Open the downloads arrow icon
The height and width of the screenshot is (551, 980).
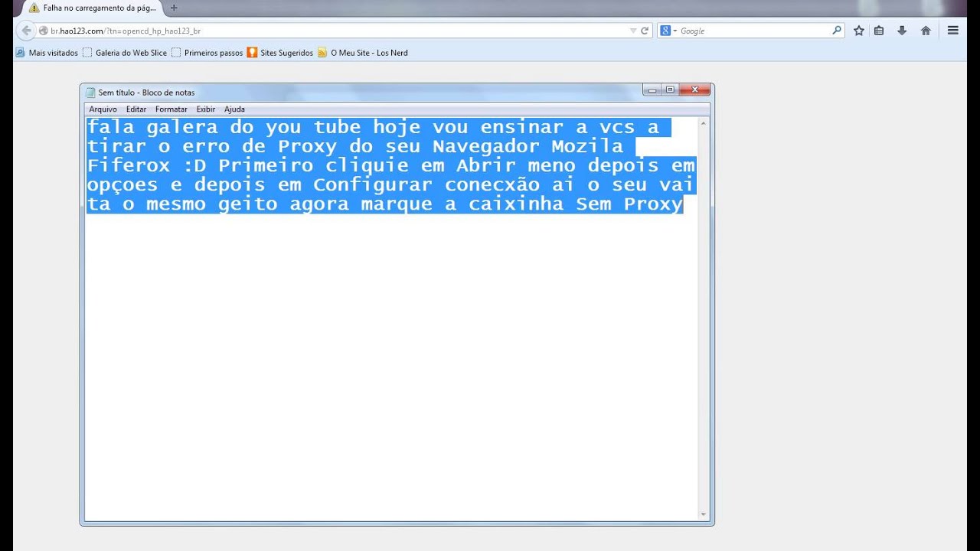click(902, 31)
